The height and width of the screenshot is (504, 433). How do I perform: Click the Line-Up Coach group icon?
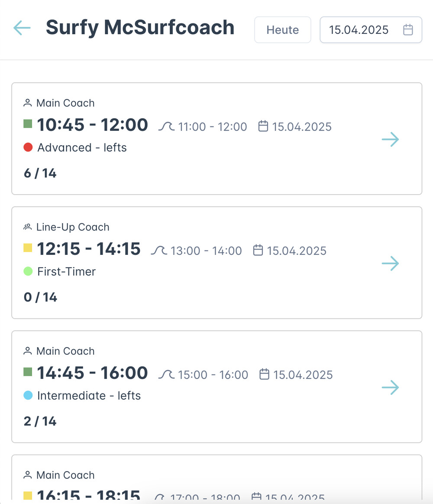click(28, 227)
